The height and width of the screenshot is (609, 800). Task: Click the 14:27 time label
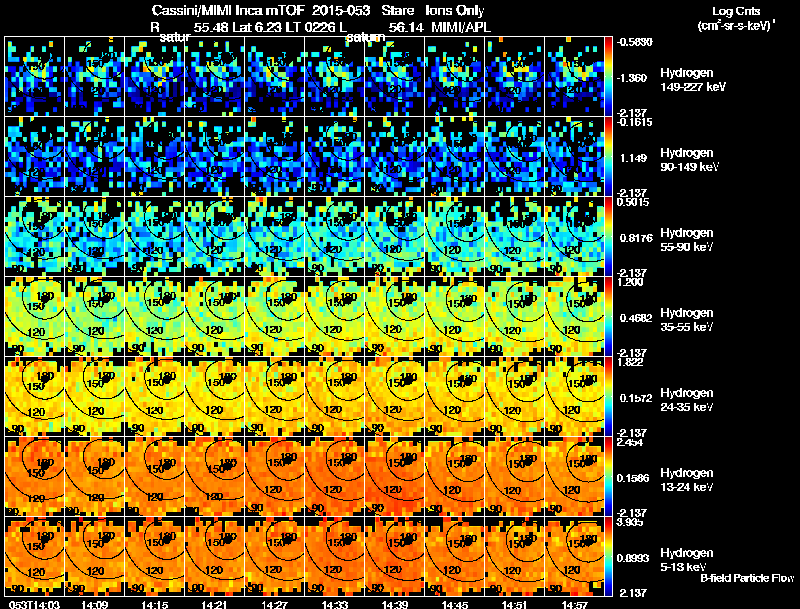coord(274,605)
